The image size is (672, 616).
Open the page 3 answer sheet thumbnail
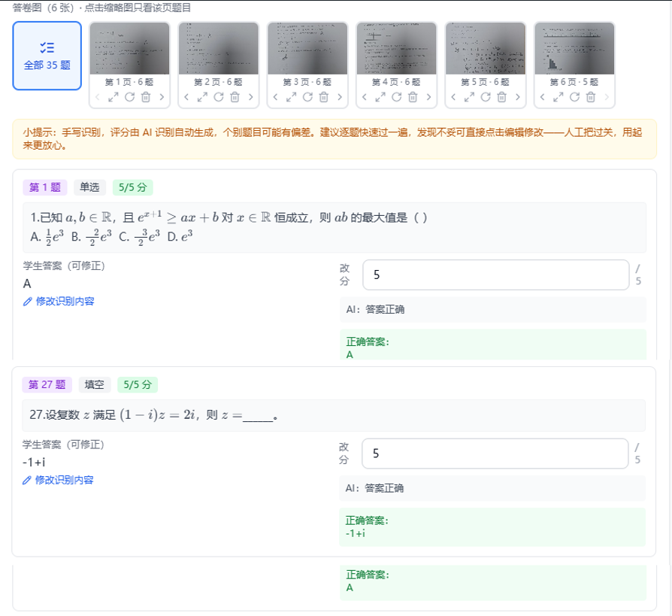point(307,48)
